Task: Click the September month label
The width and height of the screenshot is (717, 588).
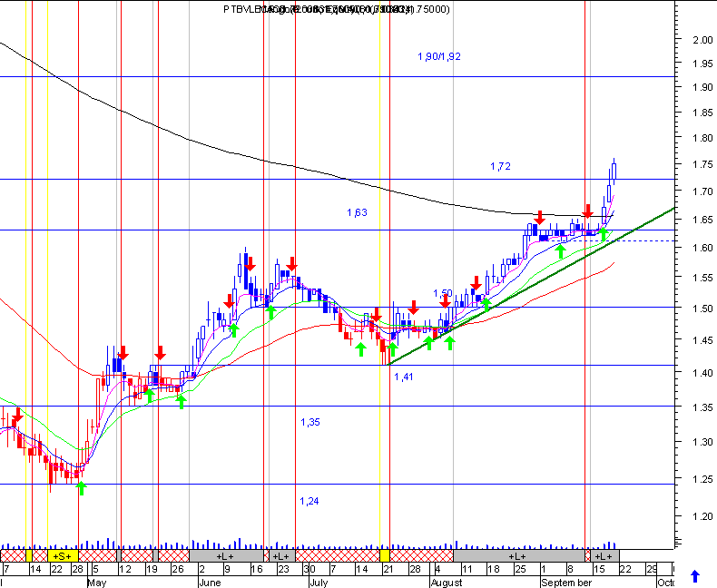Action: (566, 583)
